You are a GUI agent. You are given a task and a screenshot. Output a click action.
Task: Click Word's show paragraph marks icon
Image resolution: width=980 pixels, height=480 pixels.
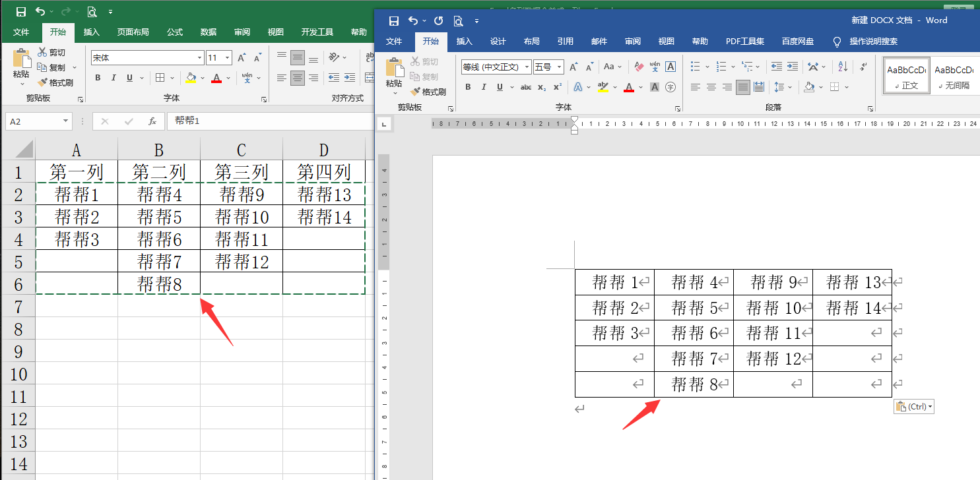click(x=863, y=67)
